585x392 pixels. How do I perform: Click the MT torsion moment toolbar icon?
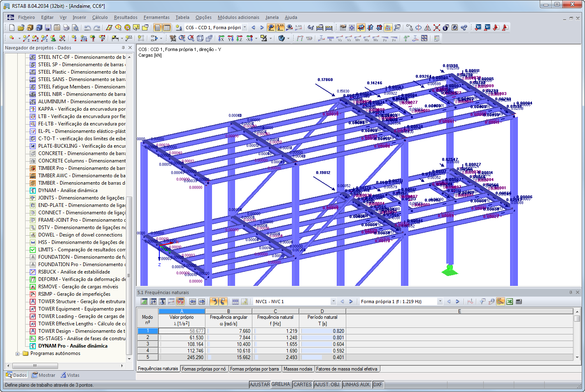click(x=357, y=38)
